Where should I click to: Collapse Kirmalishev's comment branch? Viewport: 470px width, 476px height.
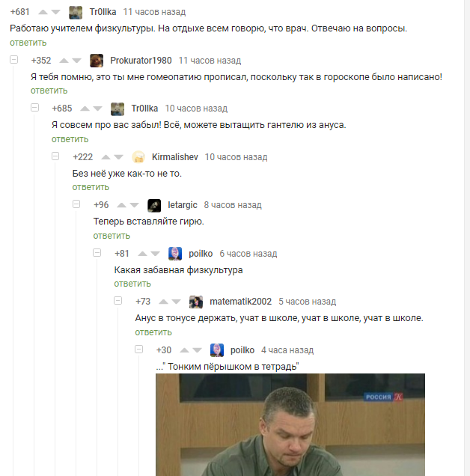[55, 156]
